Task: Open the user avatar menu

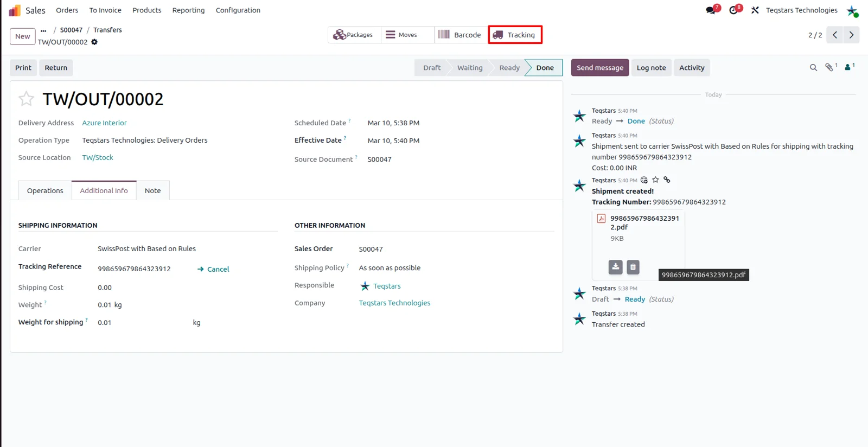Action: tap(852, 10)
